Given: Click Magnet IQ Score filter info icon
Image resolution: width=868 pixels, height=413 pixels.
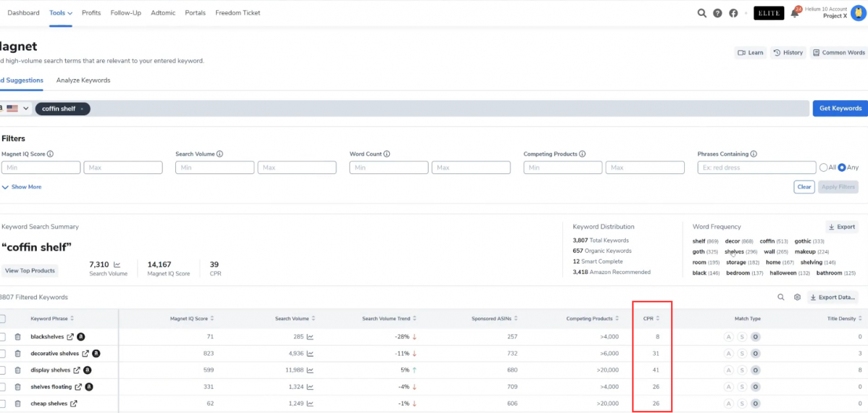Looking at the screenshot, I should (50, 154).
